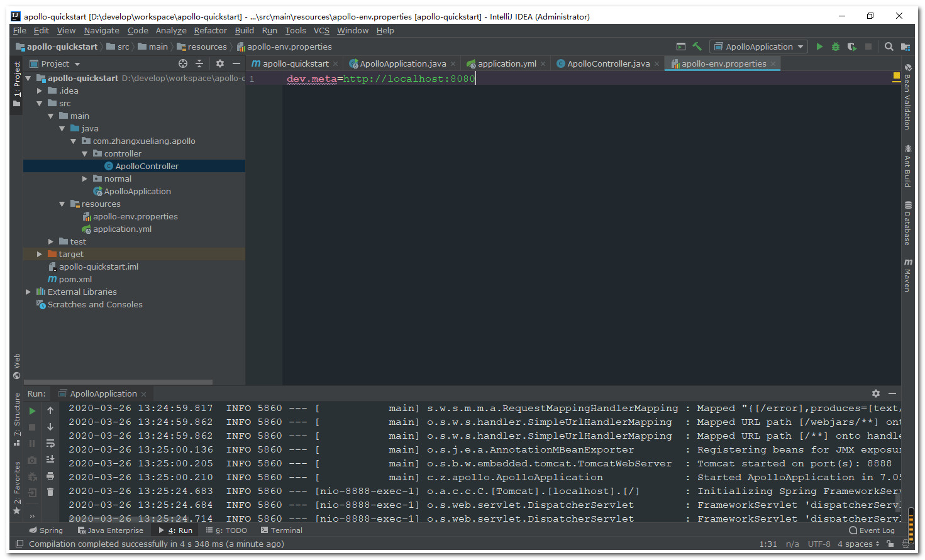Expand the normal package

tap(85, 179)
